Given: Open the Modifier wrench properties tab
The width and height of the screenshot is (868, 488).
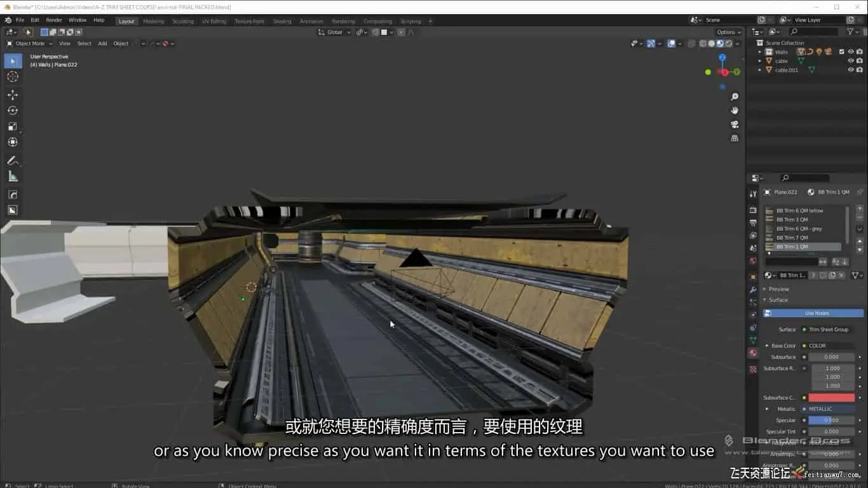Looking at the screenshot, I should coord(753,289).
